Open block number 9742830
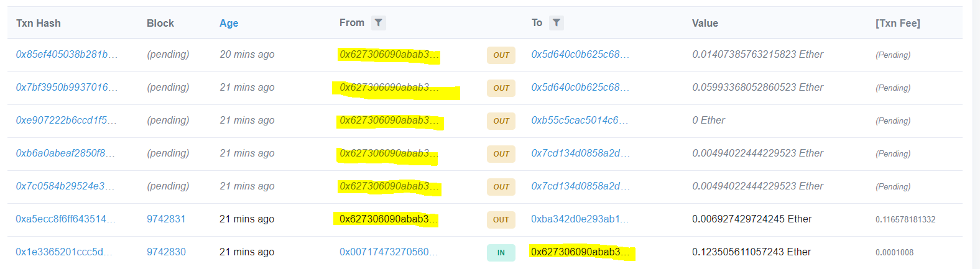This screenshot has height=269, width=980. point(166,252)
